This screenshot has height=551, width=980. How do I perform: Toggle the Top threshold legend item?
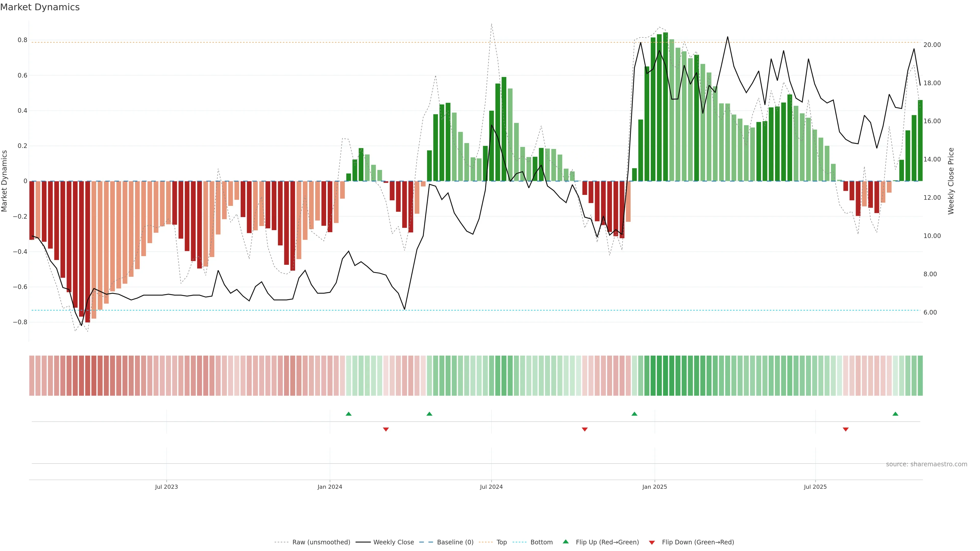click(501, 542)
